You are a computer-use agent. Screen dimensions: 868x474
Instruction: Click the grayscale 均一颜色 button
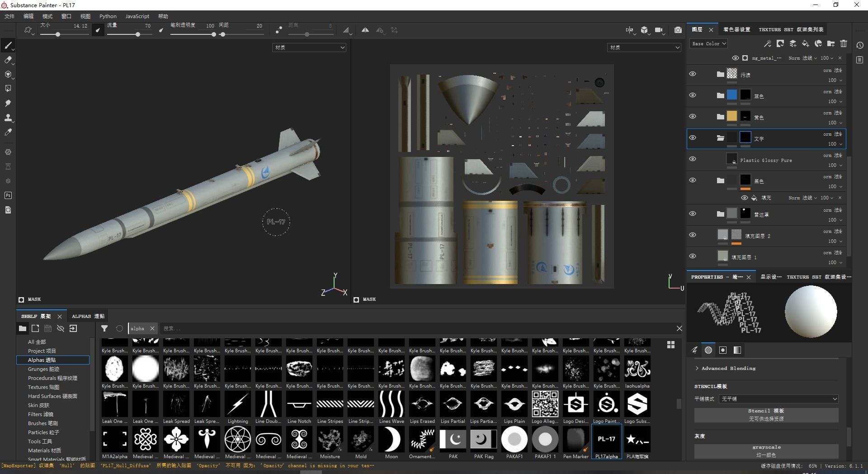pyautogui.click(x=766, y=451)
